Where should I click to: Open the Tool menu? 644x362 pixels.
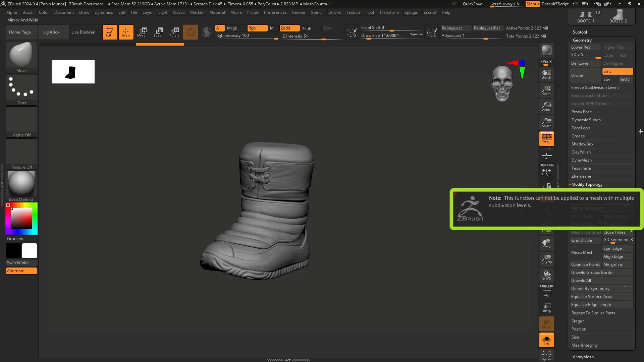[370, 12]
